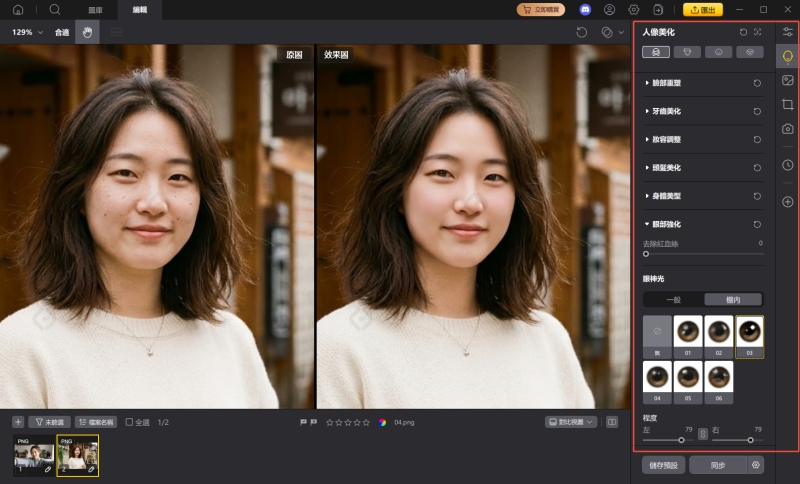Image resolution: width=800 pixels, height=484 pixels.
Task: Select eye light preset 01
Action: point(688,337)
